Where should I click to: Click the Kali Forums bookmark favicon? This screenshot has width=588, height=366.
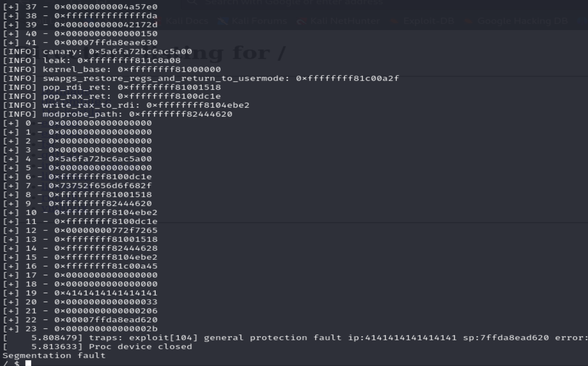[x=223, y=21]
